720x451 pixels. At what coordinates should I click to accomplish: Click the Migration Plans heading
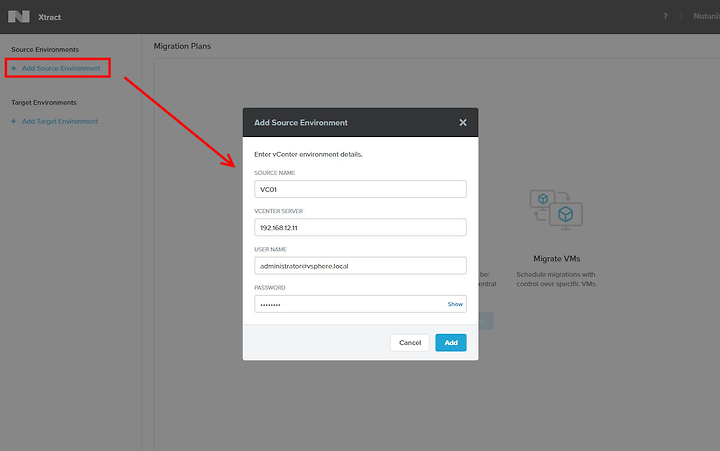pyautogui.click(x=182, y=46)
